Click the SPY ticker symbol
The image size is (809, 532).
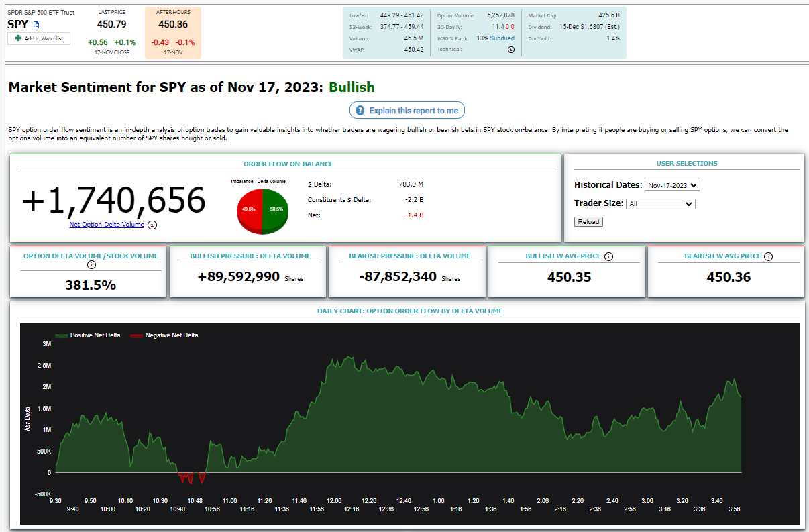tap(18, 25)
